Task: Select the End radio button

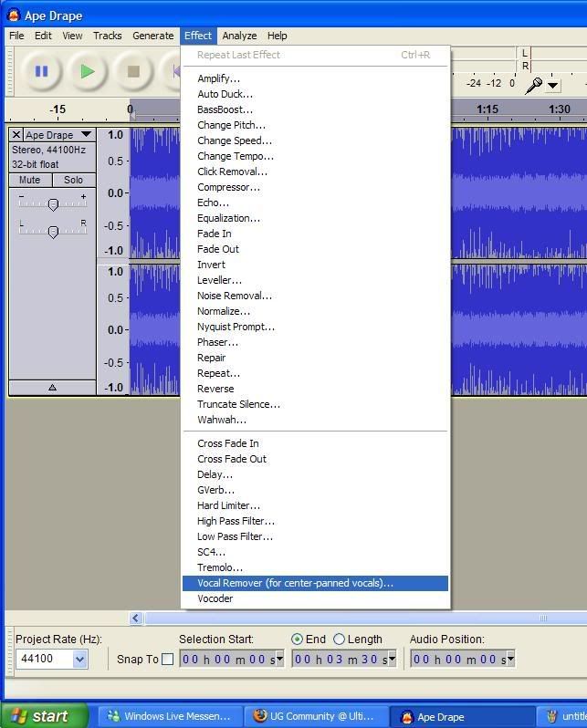Action: pyautogui.click(x=297, y=640)
